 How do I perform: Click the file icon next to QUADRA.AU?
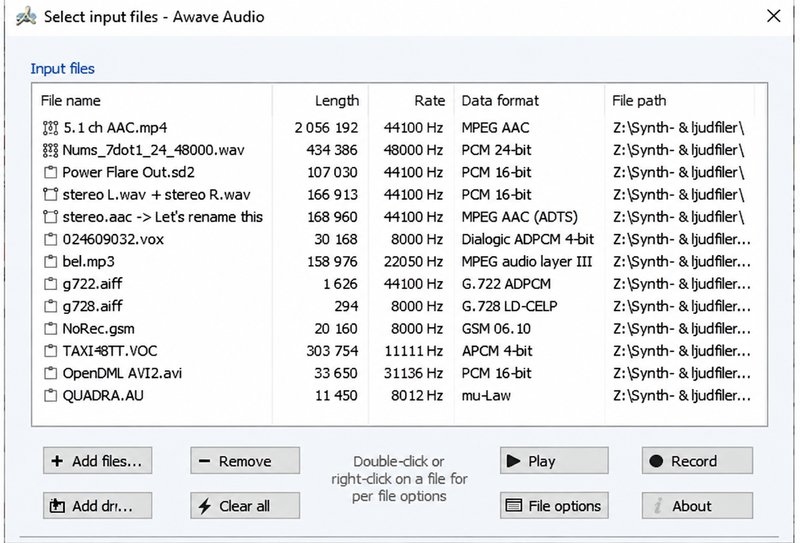coord(50,396)
